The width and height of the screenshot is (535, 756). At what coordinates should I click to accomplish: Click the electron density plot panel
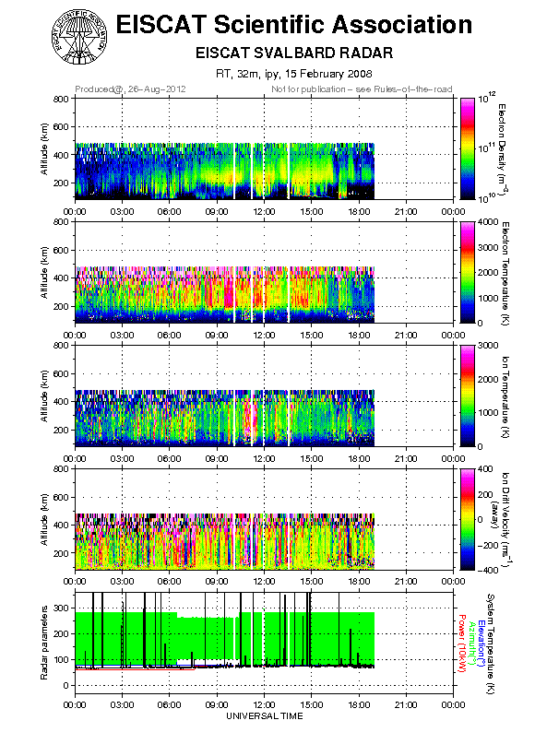coord(264,148)
